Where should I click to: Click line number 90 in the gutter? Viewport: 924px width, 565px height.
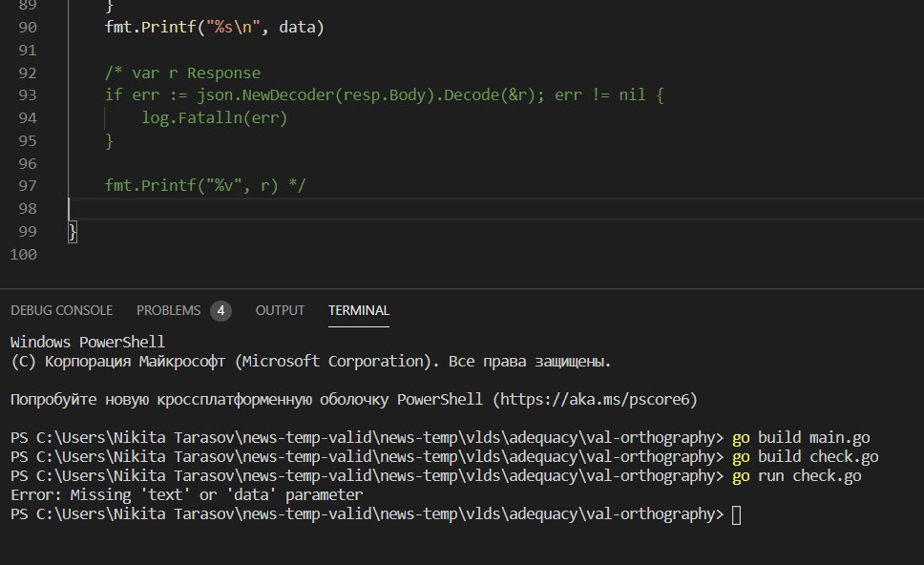coord(28,28)
